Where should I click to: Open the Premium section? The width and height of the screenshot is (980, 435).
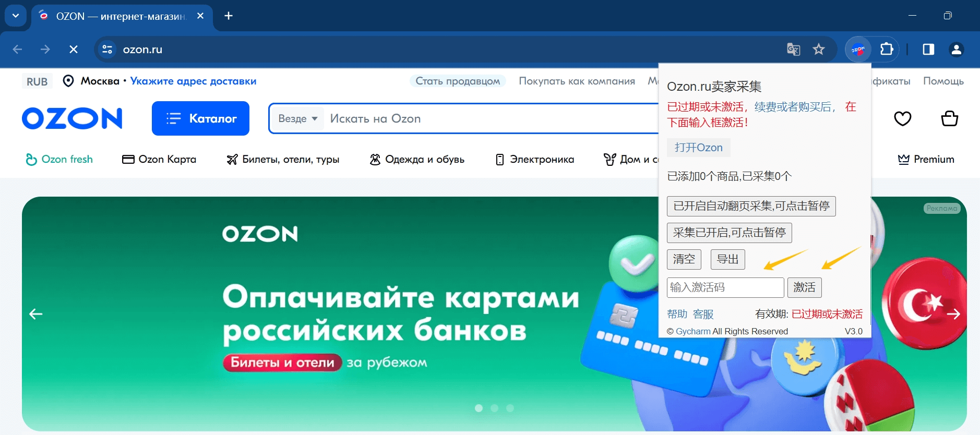click(x=926, y=160)
